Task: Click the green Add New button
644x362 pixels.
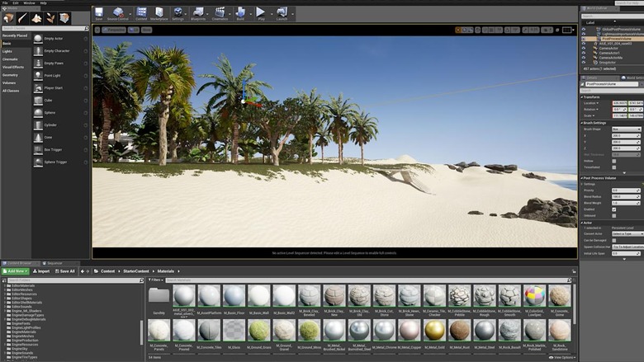Action: (x=15, y=270)
